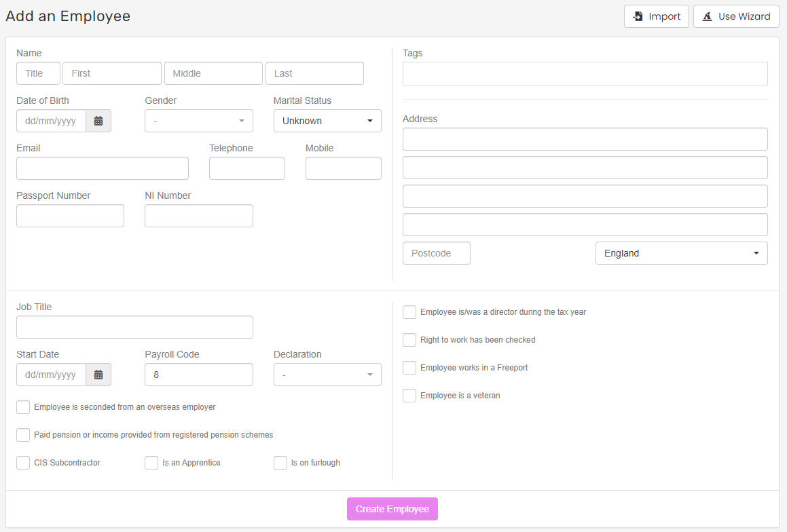This screenshot has width=787, height=532.
Task: Click the Import button
Action: point(657,16)
